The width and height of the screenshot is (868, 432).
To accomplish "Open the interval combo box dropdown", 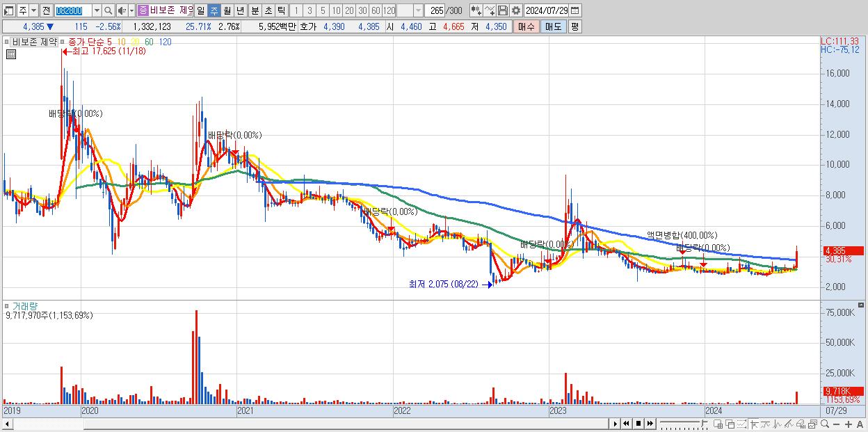I will point(418,10).
